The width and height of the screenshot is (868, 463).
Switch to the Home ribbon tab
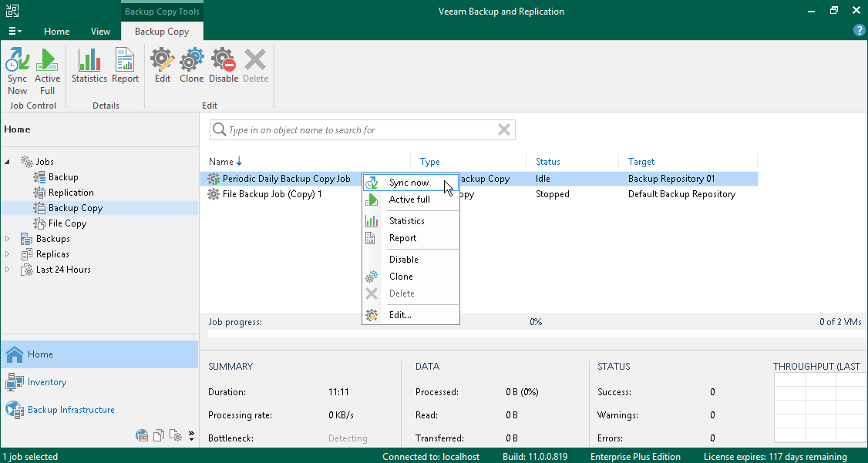pyautogui.click(x=56, y=32)
